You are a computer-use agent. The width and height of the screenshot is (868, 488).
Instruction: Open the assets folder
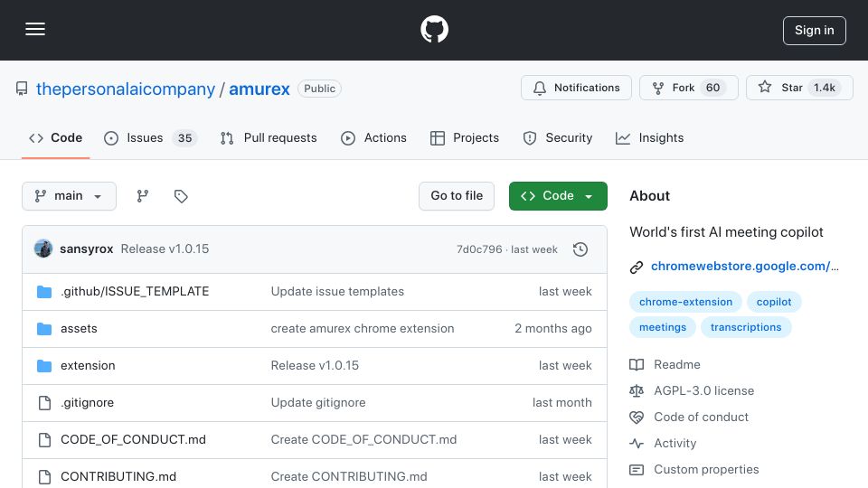coord(79,329)
